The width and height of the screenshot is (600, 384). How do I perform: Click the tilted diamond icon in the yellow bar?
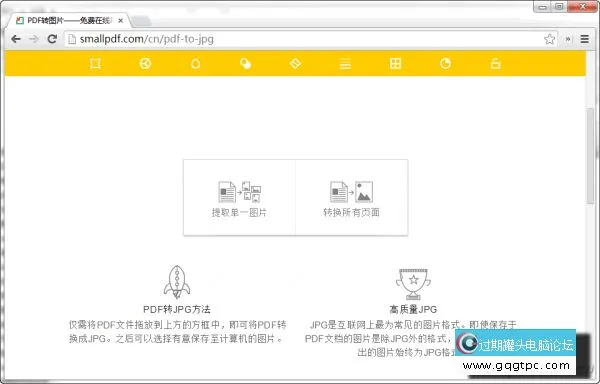point(295,63)
